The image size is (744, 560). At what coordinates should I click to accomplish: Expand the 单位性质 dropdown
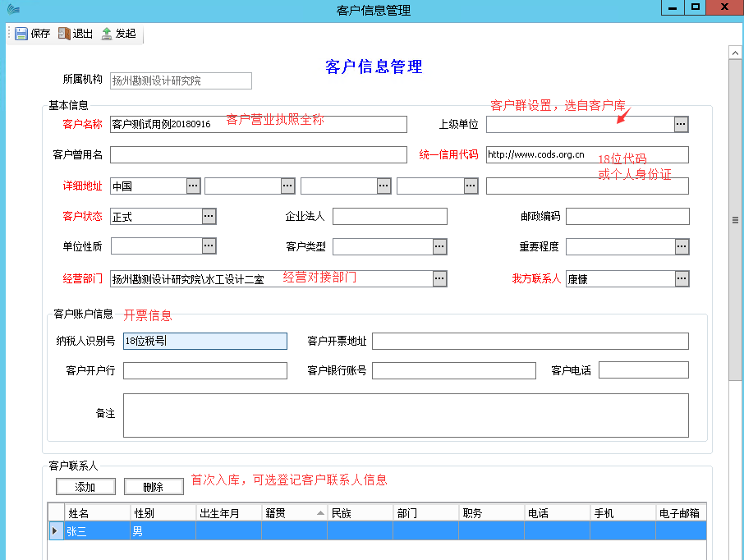[209, 246]
